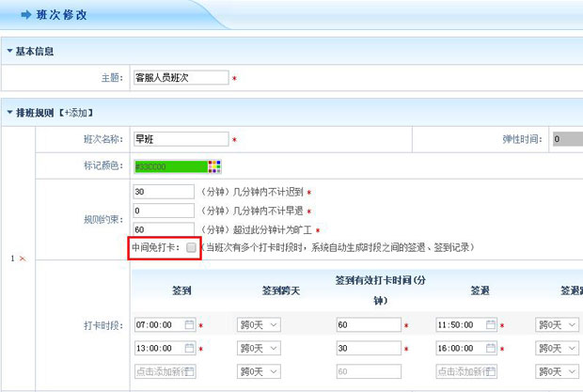Open the time picker for 07:00:00 sign-in
The height and width of the screenshot is (392, 583).
tap(189, 324)
